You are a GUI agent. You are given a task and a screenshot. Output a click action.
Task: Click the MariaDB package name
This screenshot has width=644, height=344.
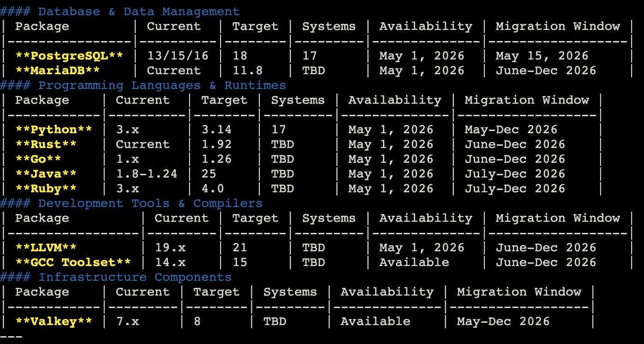58,71
